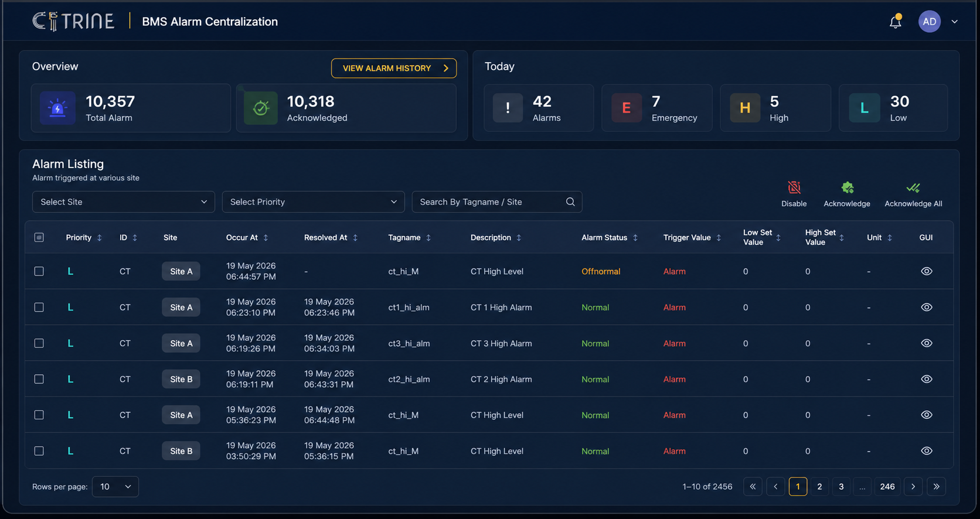Click the H High badge
Viewport: 980px width, 519px height.
pyautogui.click(x=745, y=108)
